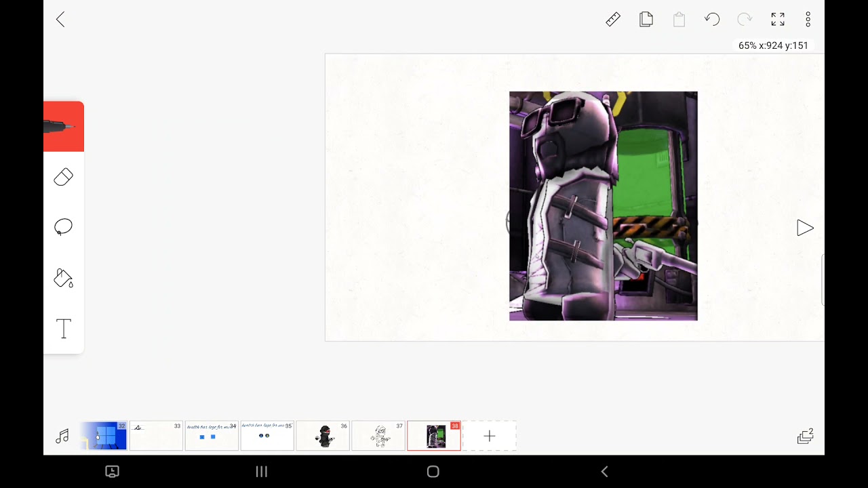
Task: Paste from the clipboard icon
Action: 679,20
